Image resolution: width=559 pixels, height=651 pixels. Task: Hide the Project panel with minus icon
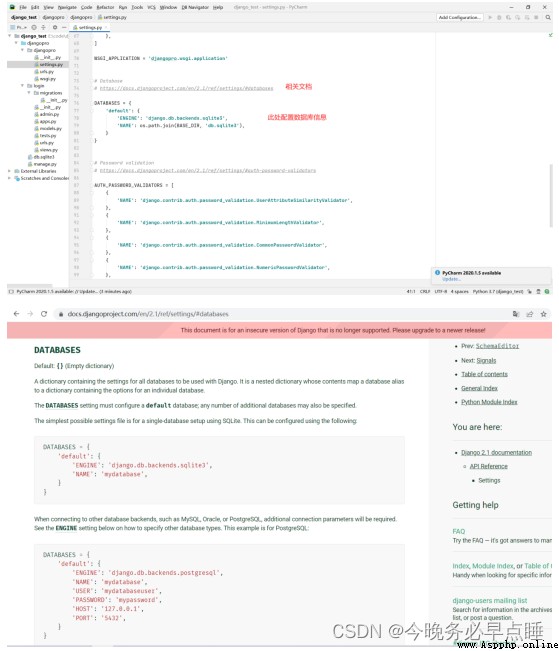pyautogui.click(x=64, y=27)
